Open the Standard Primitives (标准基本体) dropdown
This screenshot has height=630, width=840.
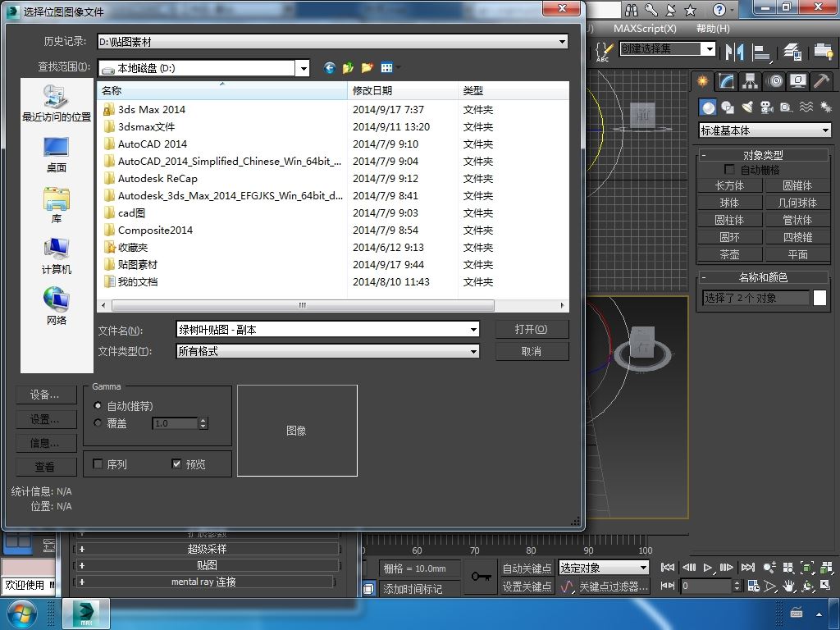coord(765,130)
